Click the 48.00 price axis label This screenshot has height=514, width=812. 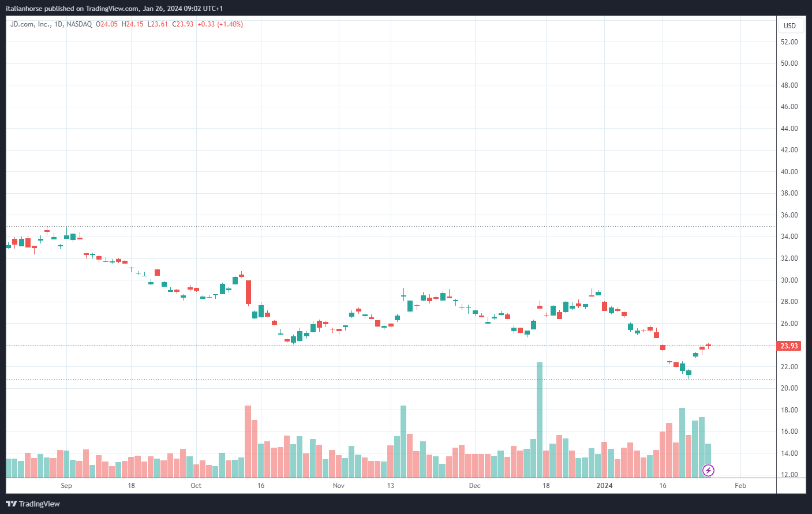click(x=789, y=85)
